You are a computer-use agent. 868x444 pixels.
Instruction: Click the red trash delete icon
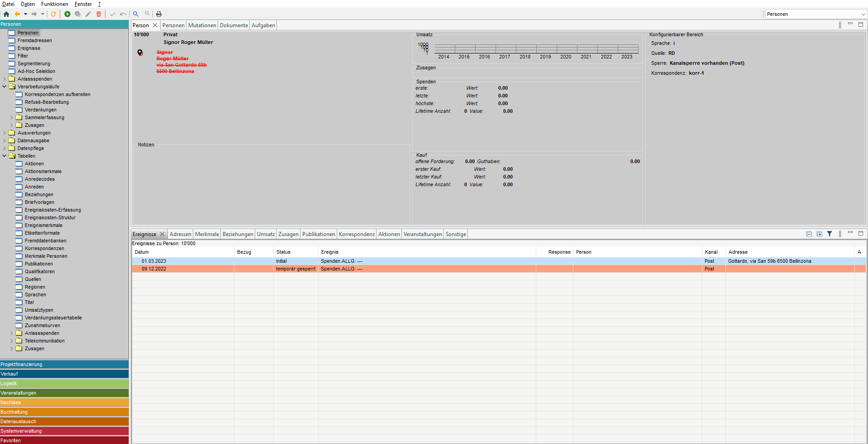click(99, 14)
